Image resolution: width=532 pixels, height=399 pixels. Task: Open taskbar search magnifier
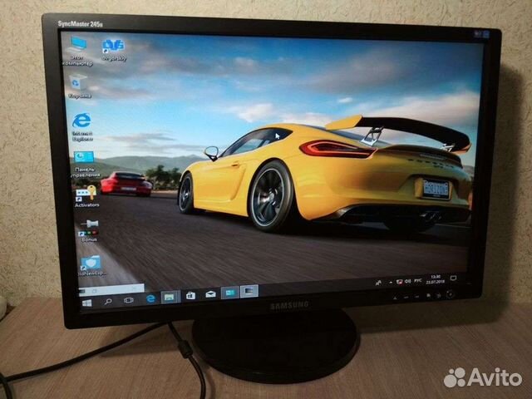108,301
